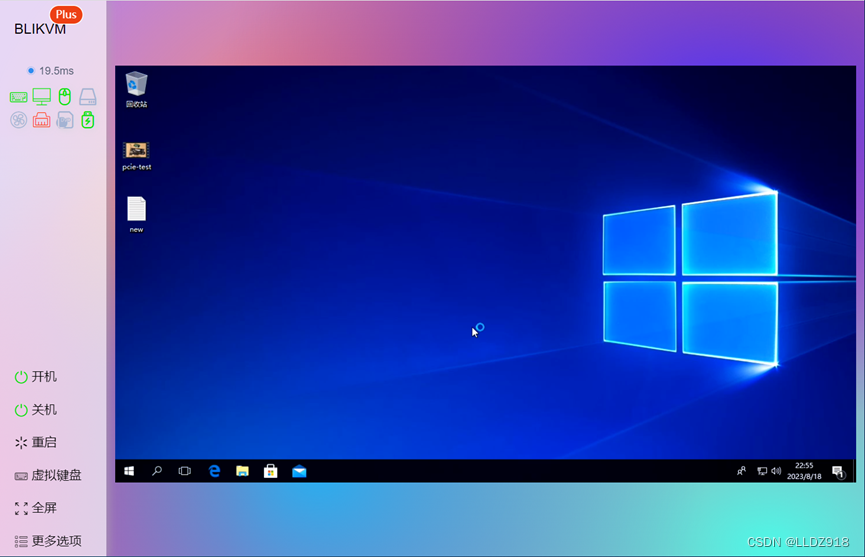Open Mail app from taskbar

(x=299, y=471)
